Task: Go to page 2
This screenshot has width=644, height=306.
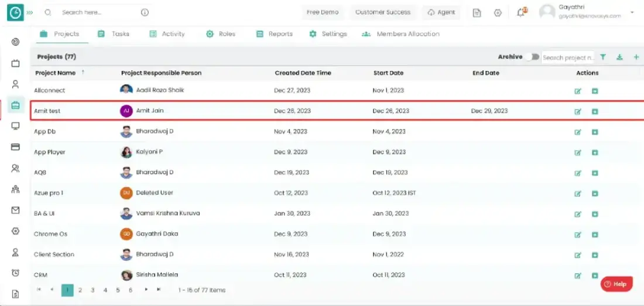Action: pos(80,290)
